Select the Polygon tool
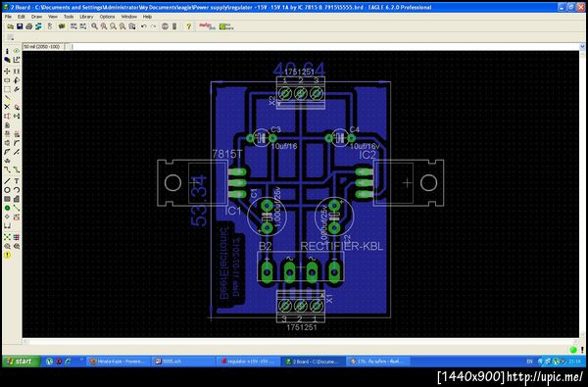 [17, 199]
